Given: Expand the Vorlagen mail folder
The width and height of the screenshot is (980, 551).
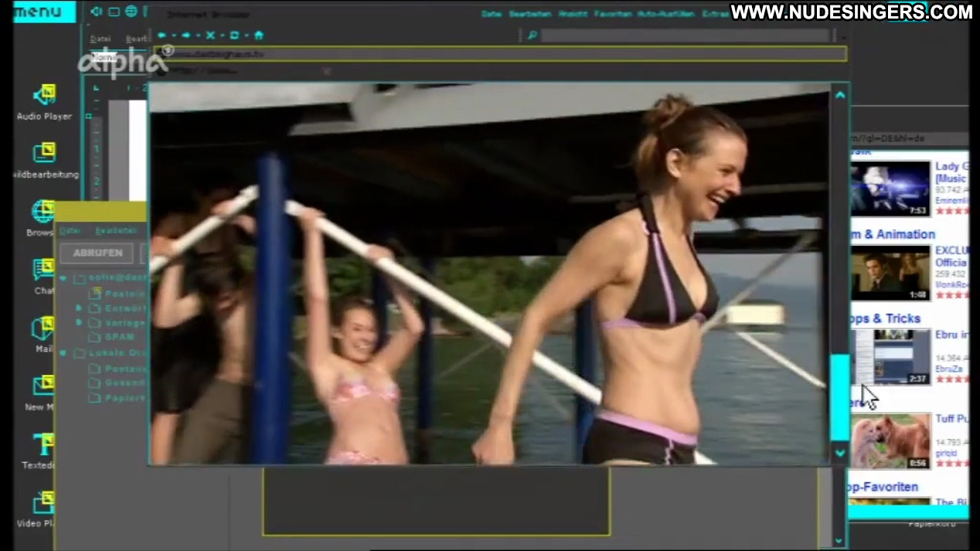Looking at the screenshot, I should coord(78,322).
